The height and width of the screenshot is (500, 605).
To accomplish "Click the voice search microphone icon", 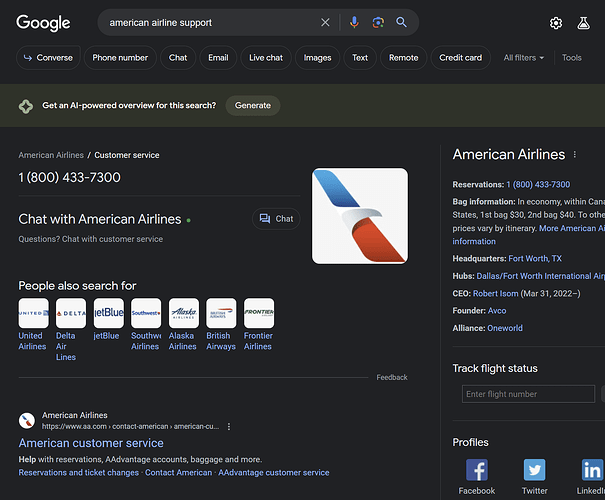I will (x=354, y=22).
